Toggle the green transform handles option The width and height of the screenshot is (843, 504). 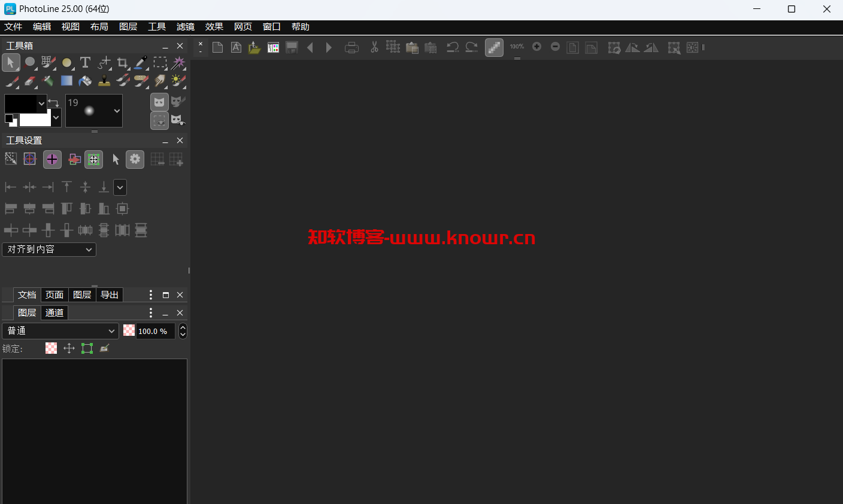93,159
